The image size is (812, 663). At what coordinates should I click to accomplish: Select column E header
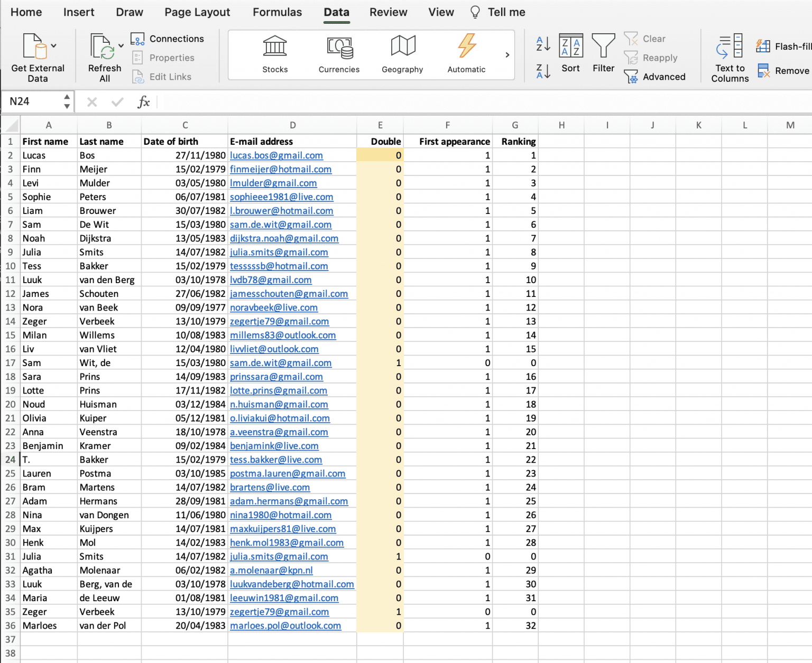pyautogui.click(x=380, y=125)
